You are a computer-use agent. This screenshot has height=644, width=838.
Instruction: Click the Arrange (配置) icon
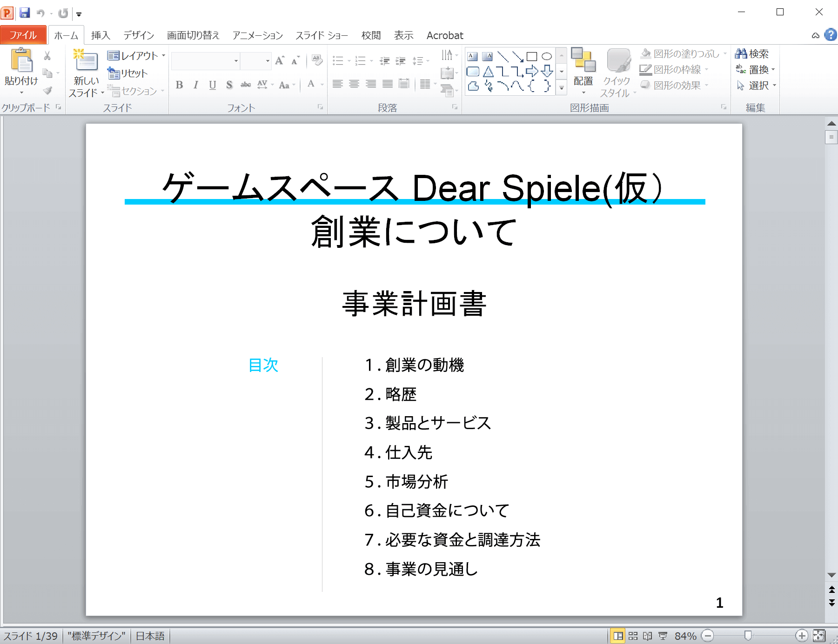583,61
